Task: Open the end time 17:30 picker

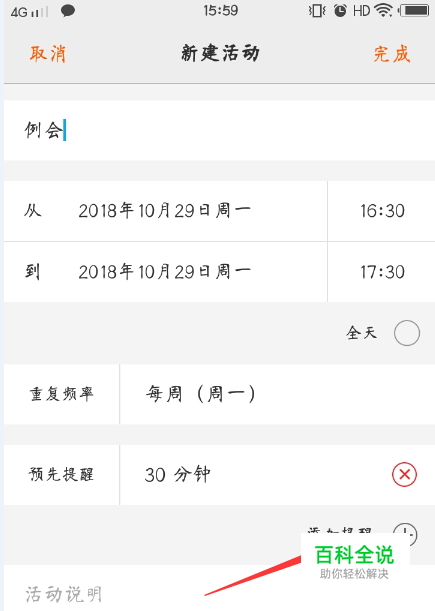Action: coord(382,272)
